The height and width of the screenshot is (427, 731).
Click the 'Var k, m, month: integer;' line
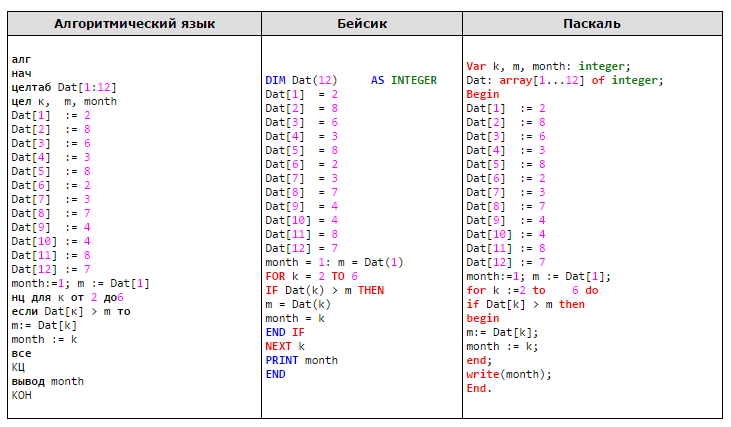click(548, 66)
